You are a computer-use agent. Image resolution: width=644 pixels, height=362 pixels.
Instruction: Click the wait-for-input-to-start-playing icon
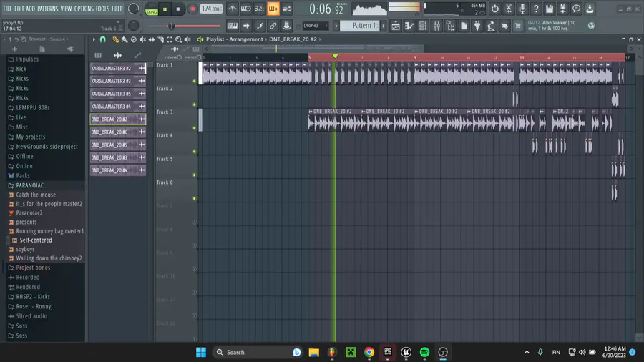pyautogui.click(x=246, y=9)
